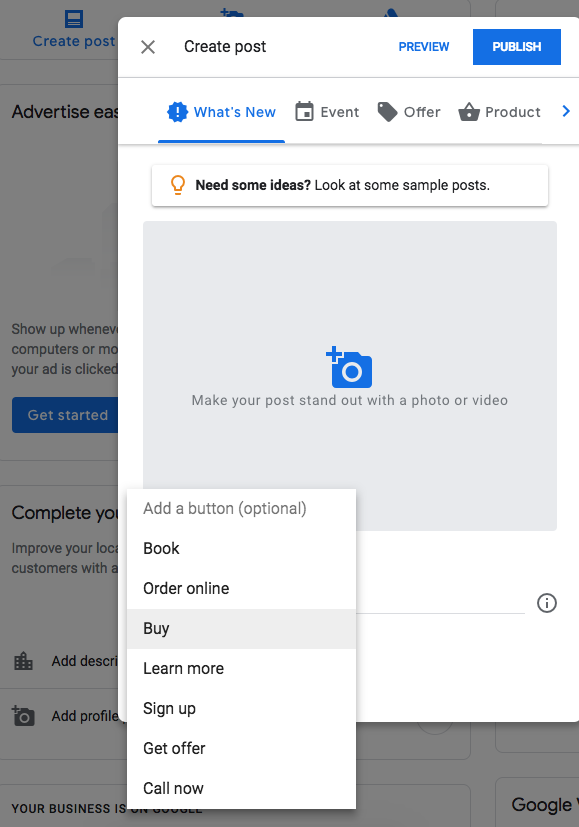Open the What's New tab
The height and width of the screenshot is (827, 579).
click(x=221, y=112)
